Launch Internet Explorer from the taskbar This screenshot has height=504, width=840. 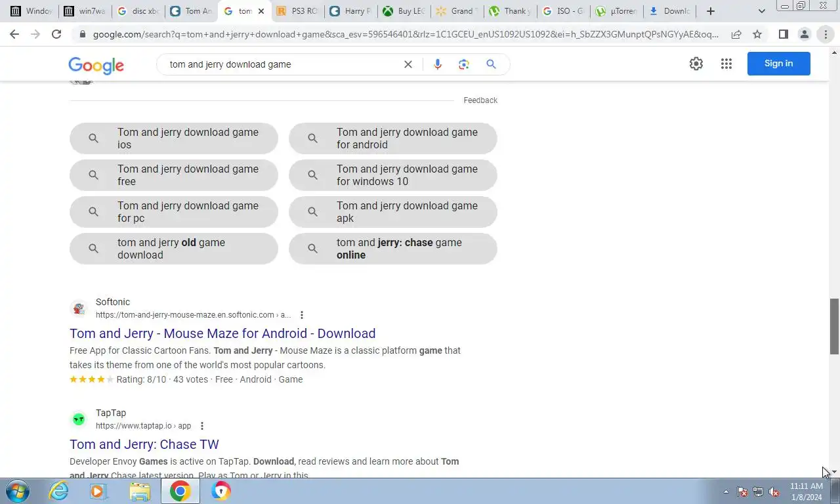click(59, 491)
